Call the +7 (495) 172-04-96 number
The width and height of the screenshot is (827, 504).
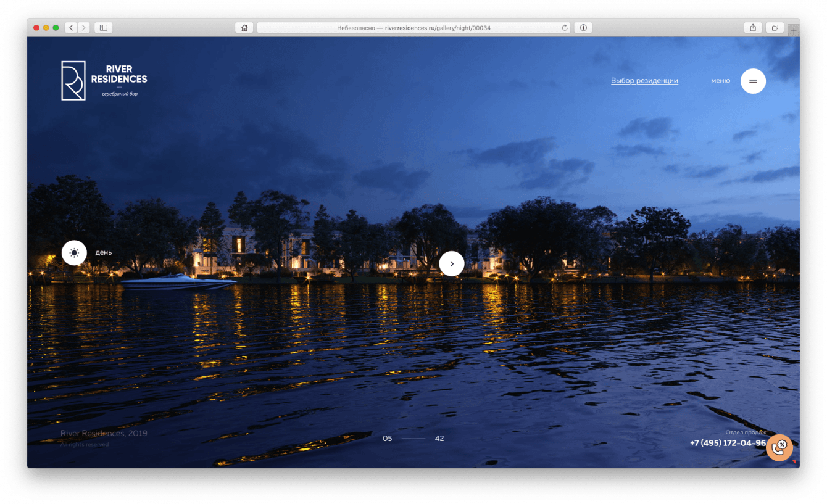728,443
